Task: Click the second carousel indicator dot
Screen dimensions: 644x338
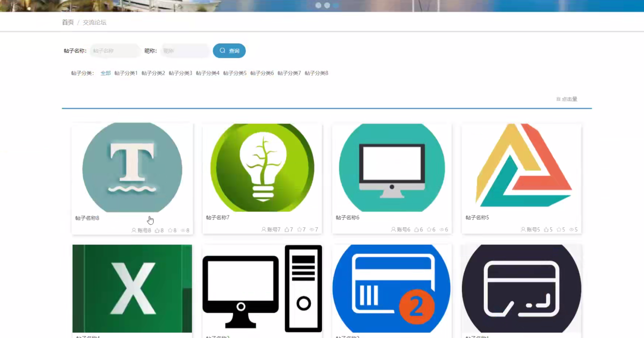Action: [327, 5]
